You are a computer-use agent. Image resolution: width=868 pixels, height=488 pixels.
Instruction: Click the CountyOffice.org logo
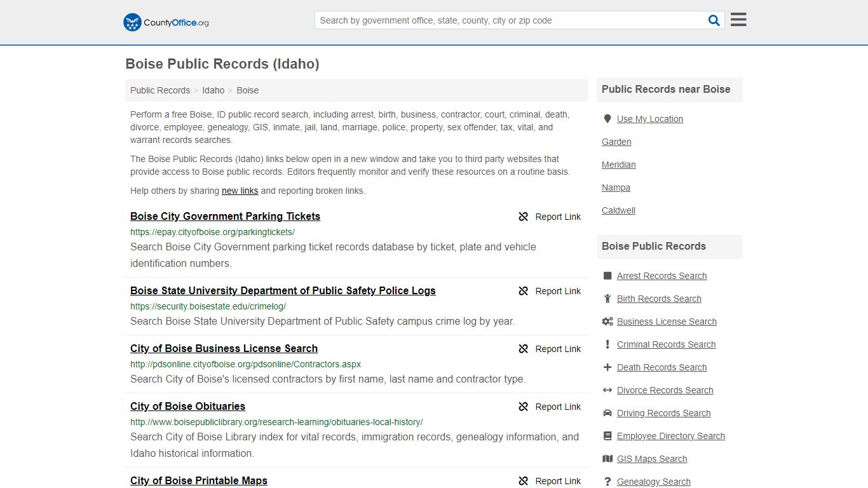[166, 22]
